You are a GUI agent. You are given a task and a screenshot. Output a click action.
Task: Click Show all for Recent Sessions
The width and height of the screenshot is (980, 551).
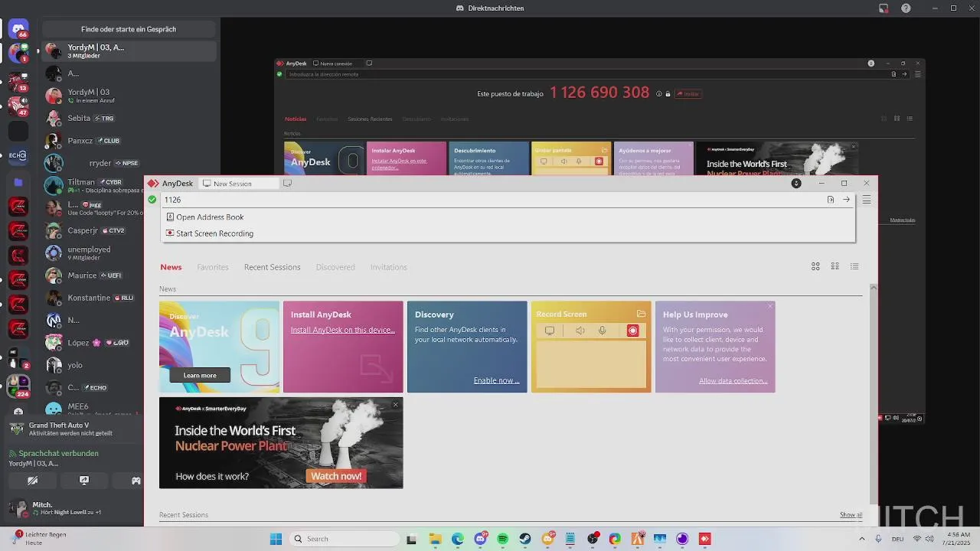coord(851,515)
